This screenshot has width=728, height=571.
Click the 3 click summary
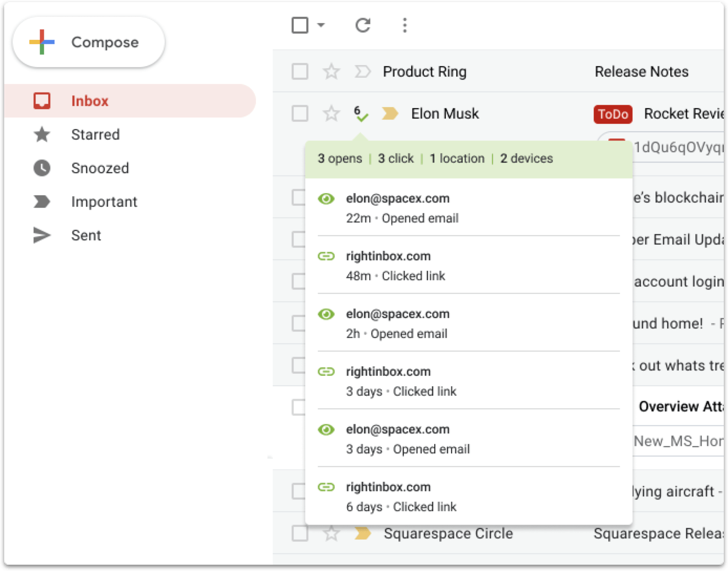[395, 158]
